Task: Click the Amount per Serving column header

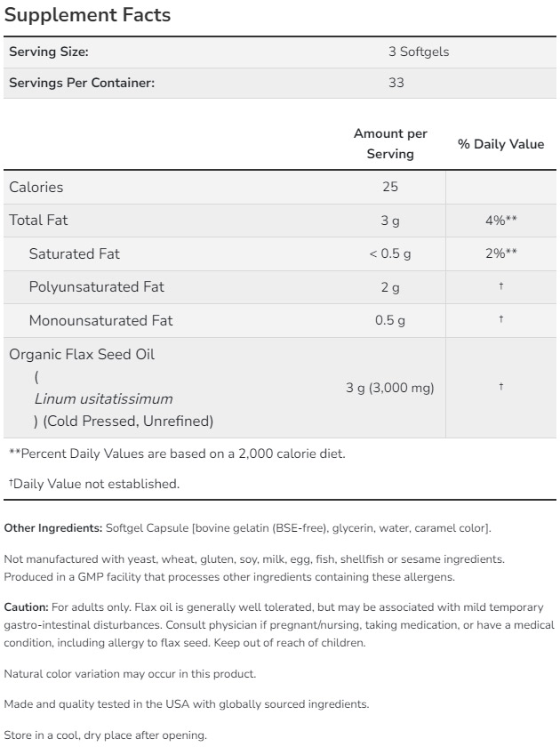Action: pos(390,144)
